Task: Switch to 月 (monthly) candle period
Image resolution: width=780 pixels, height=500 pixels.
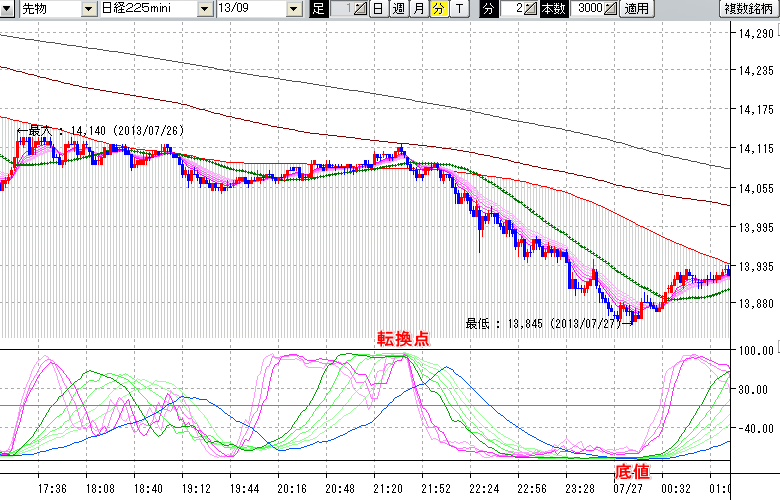Action: coord(418,9)
